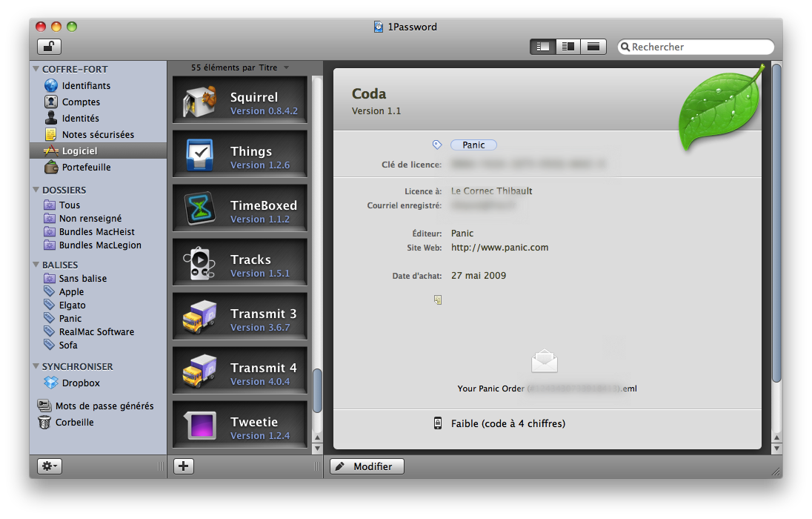
Task: Click the Panic tag pill in details
Action: pyautogui.click(x=473, y=145)
